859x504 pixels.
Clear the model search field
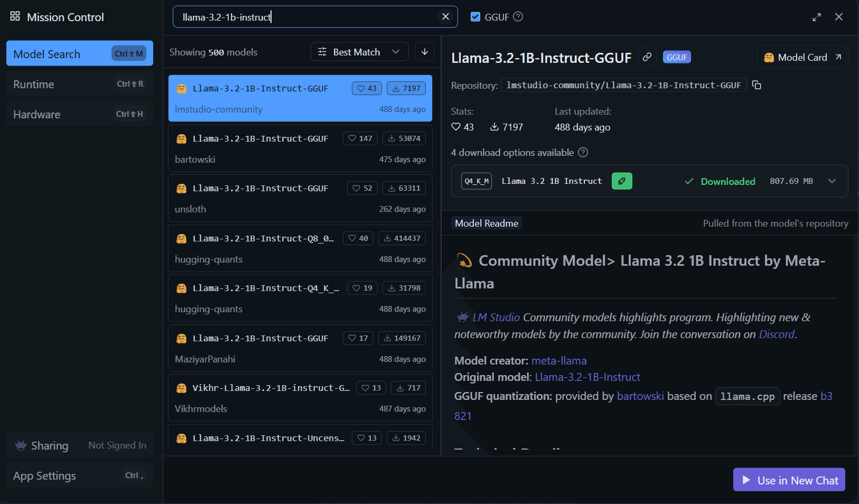[x=445, y=17]
